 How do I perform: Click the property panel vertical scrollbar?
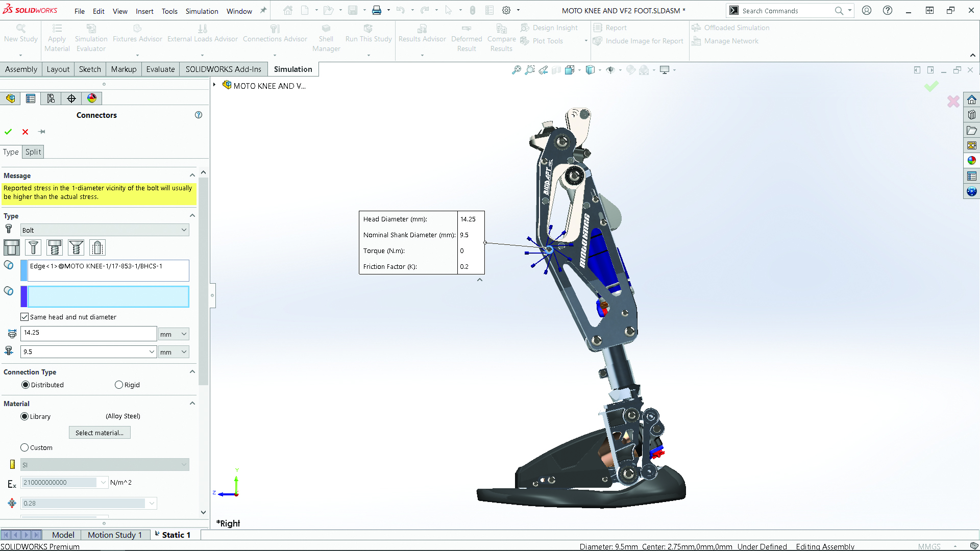(x=204, y=281)
